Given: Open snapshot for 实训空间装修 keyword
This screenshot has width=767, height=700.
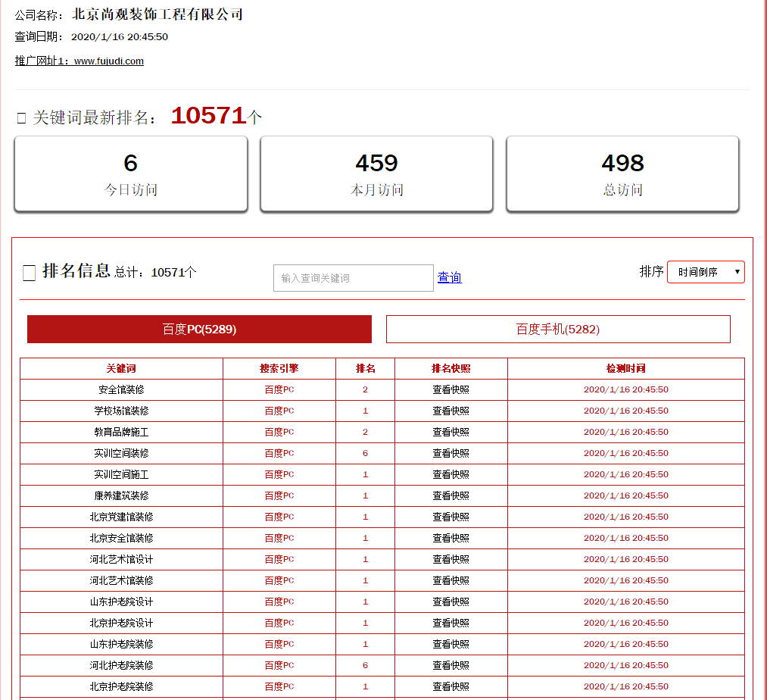Looking at the screenshot, I should (451, 453).
